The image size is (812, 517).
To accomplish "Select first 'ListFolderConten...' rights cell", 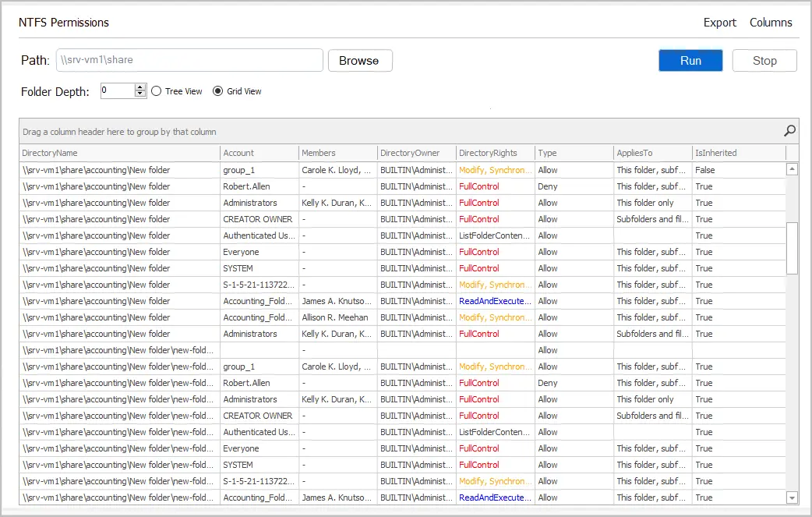I will pyautogui.click(x=496, y=235).
